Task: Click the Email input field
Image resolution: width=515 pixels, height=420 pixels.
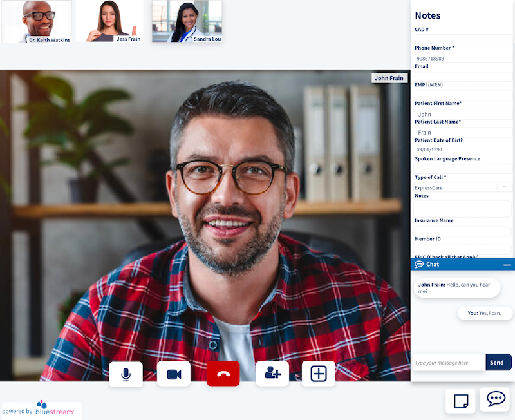Action: click(x=463, y=77)
